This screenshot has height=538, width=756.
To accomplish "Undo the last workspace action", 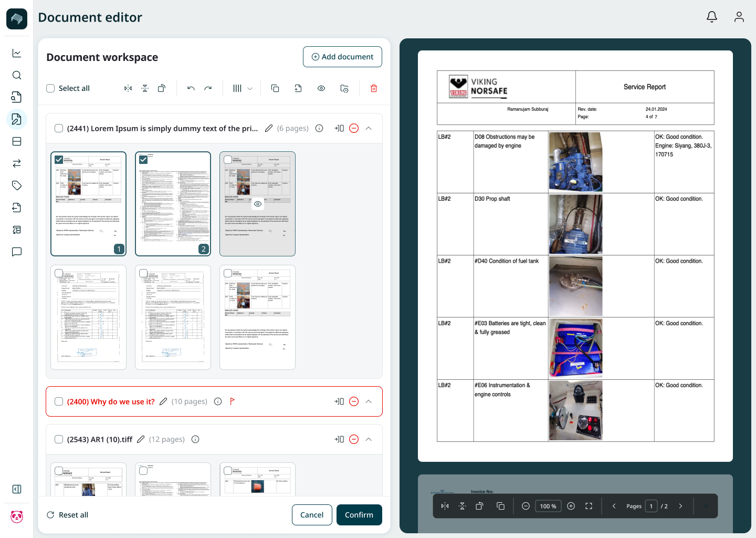I will (191, 88).
